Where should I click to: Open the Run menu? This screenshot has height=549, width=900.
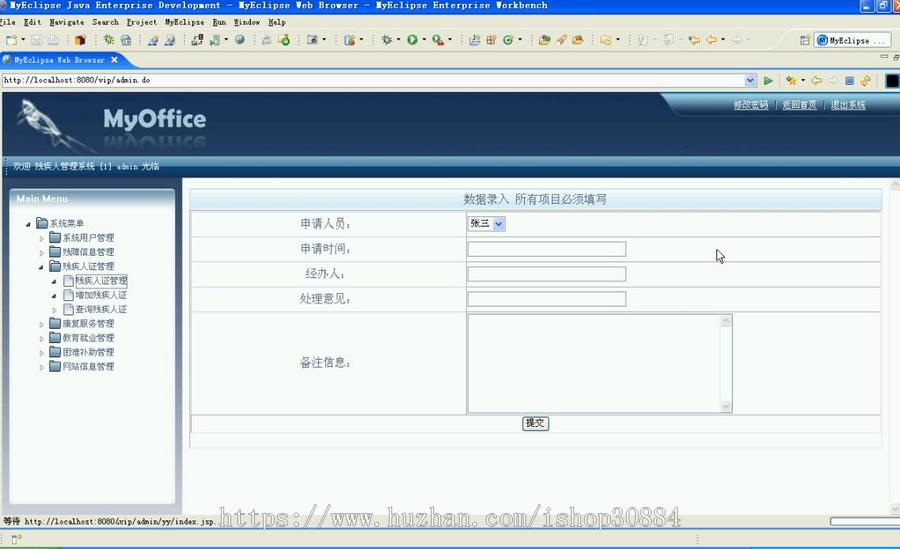219,22
